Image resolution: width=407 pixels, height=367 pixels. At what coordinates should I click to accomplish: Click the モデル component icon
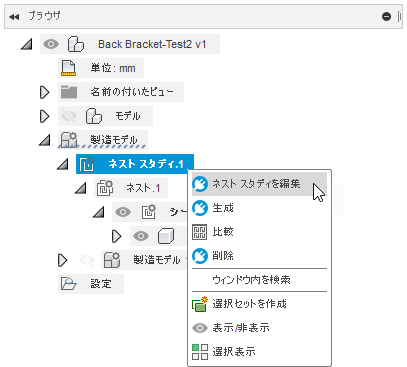click(x=94, y=116)
